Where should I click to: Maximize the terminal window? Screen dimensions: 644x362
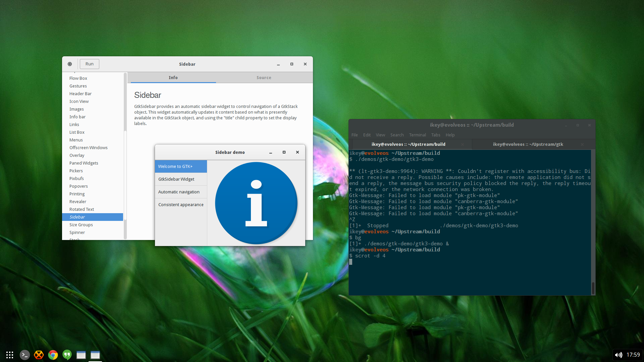tap(578, 125)
